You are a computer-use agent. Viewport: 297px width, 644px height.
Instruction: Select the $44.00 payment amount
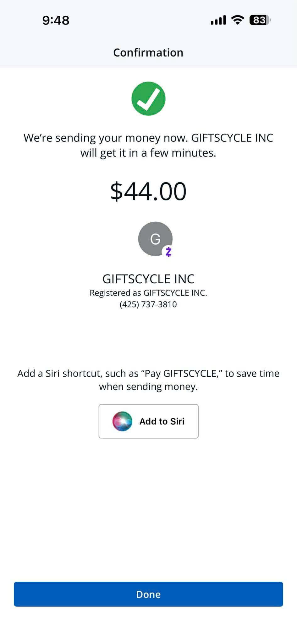[x=148, y=191]
